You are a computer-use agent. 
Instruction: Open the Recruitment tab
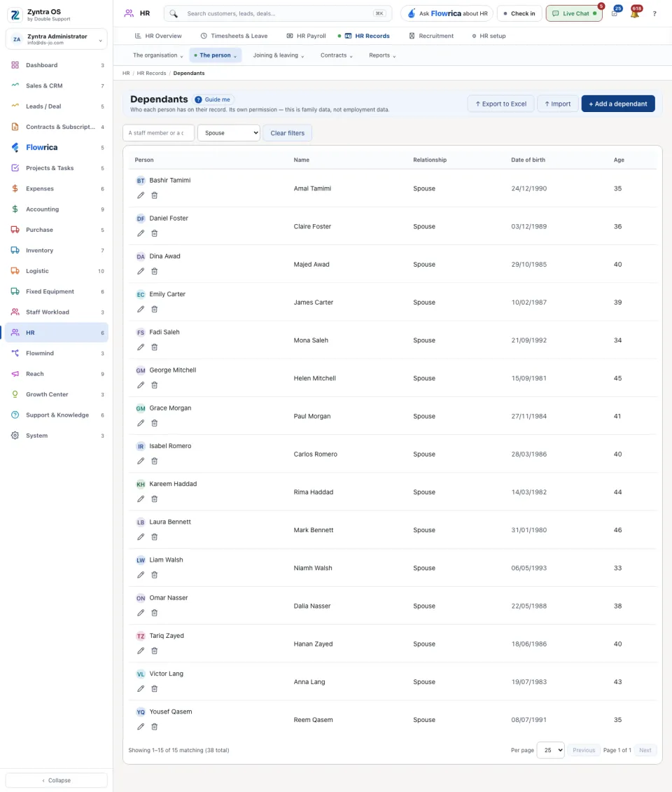point(431,36)
